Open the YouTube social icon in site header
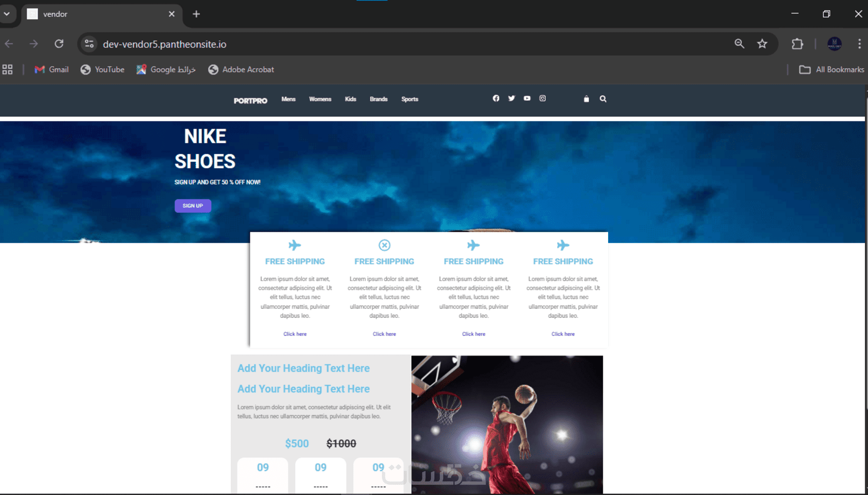Viewport: 868px width, 495px height. click(x=527, y=98)
